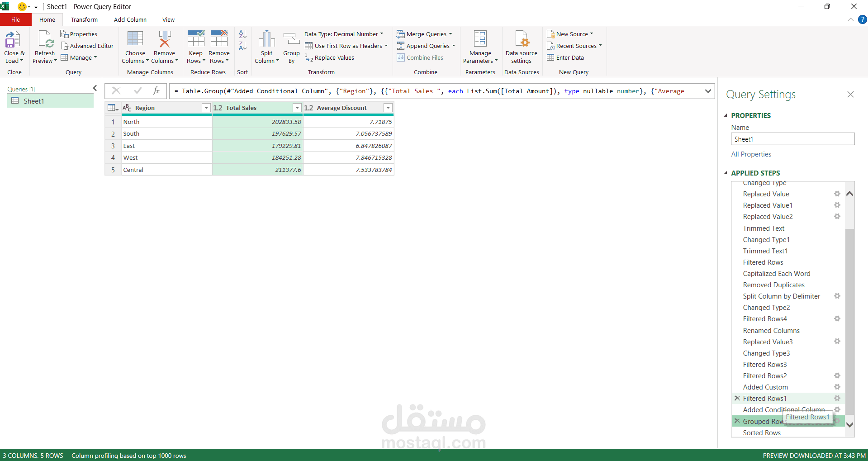This screenshot has height=461, width=868.
Task: Click the Group By icon
Action: 291,39
